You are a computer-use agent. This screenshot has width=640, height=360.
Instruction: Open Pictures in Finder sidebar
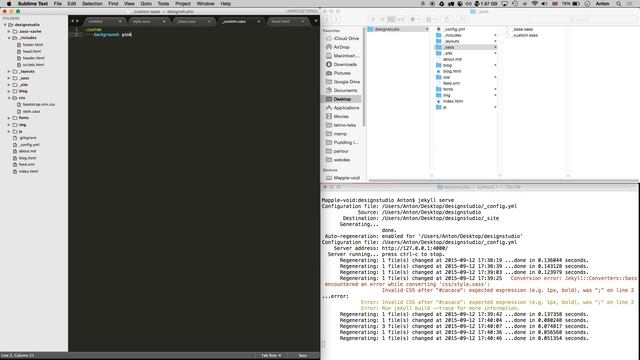[x=338, y=73]
